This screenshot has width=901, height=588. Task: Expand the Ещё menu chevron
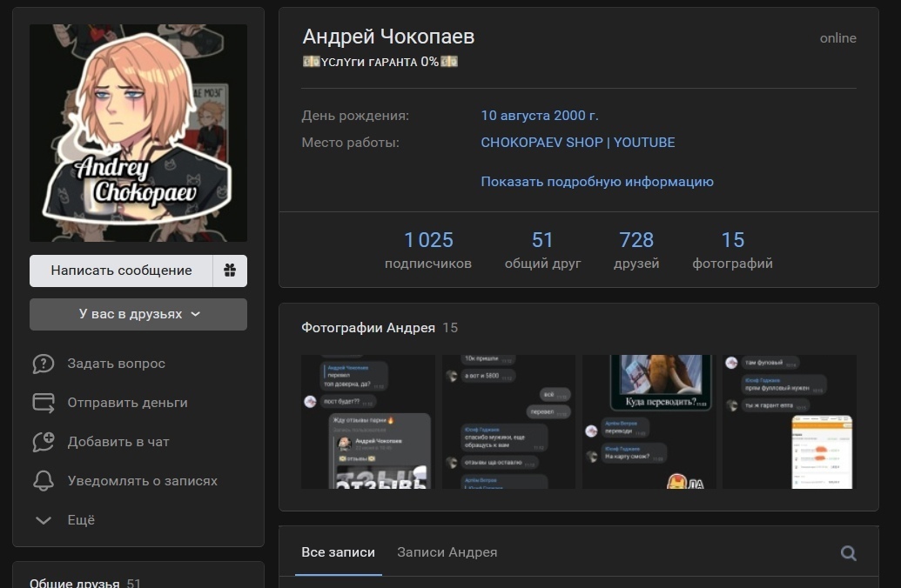point(44,520)
